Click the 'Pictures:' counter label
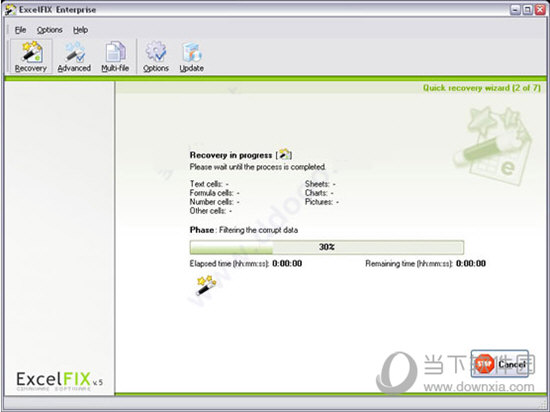Screen dimensions: 550x412 (319, 202)
